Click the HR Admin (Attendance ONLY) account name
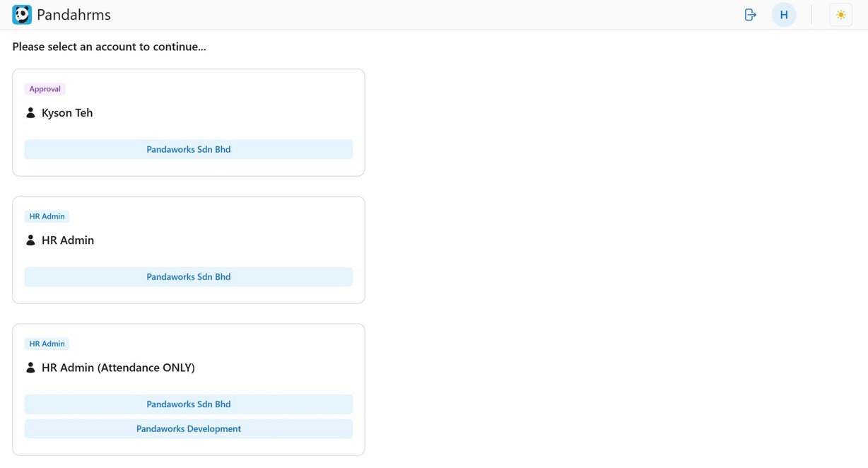868x468 pixels. pyautogui.click(x=118, y=368)
